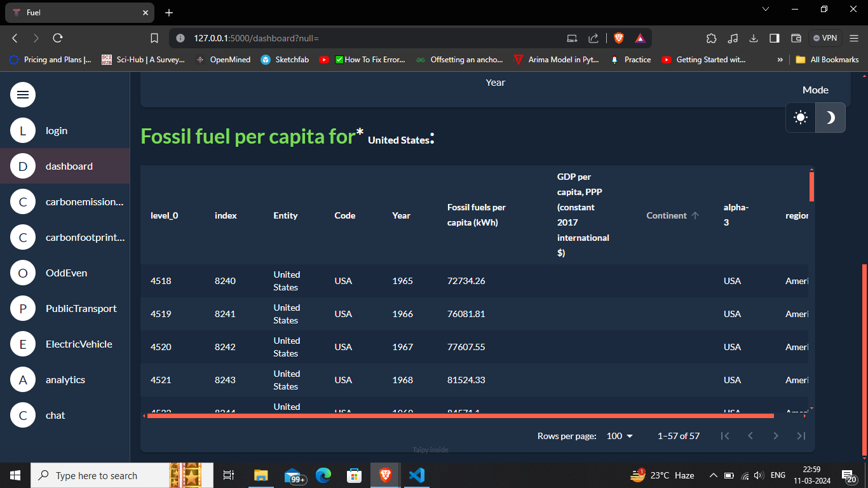The image size is (868, 488).
Task: Click the ElectricVehicle circle icon
Action: 23,344
